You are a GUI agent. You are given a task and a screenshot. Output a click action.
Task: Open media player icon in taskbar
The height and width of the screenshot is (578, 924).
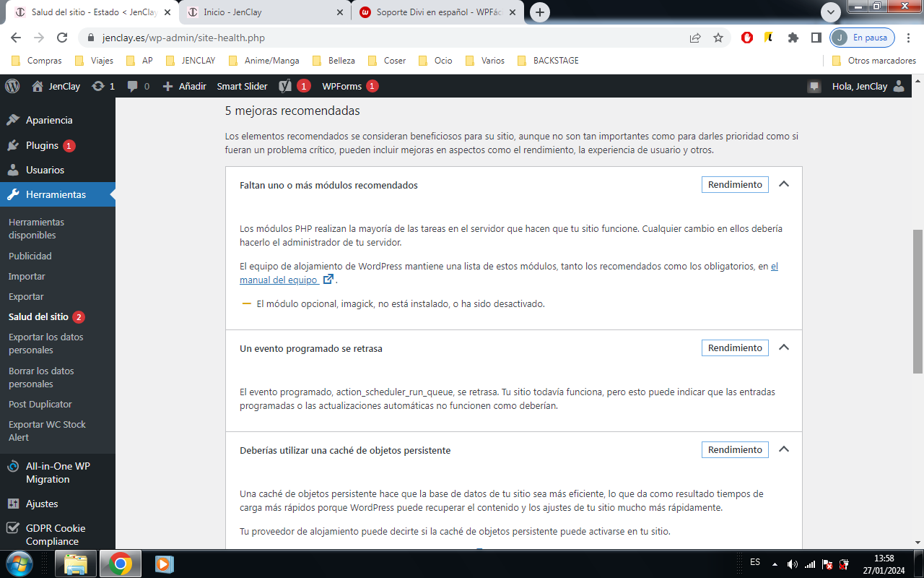[164, 563]
